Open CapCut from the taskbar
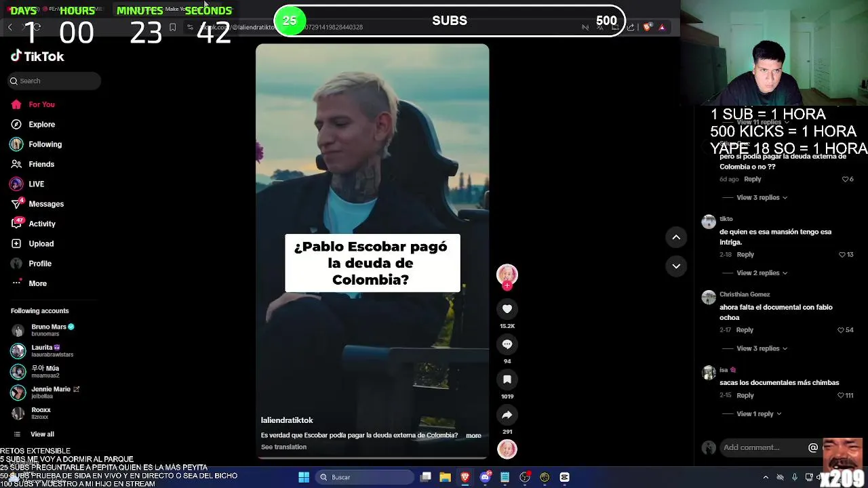Viewport: 868px width, 488px height. point(564,477)
